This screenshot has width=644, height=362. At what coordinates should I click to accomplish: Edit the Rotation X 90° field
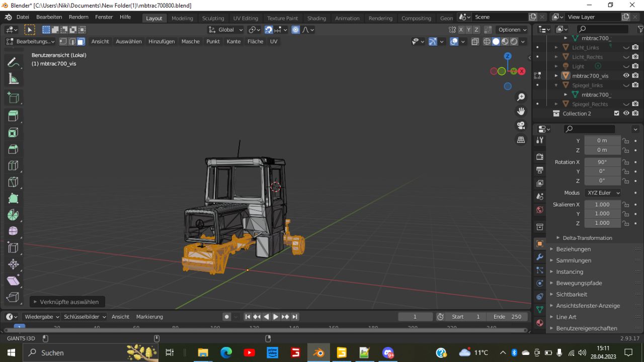tap(602, 162)
